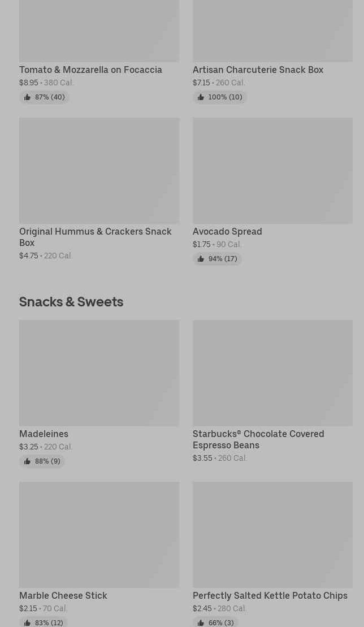Image resolution: width=364 pixels, height=627 pixels.
Task: Click the Snacks & Sweets section heading
Action: coord(71,301)
